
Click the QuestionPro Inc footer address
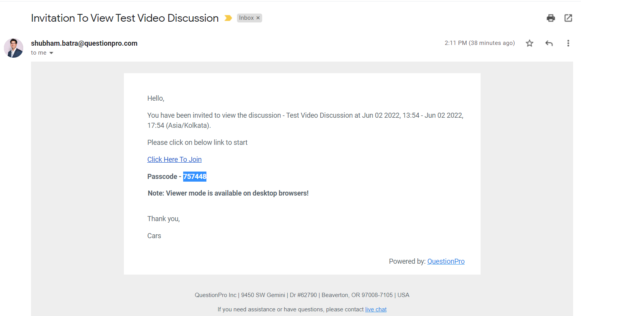click(302, 295)
